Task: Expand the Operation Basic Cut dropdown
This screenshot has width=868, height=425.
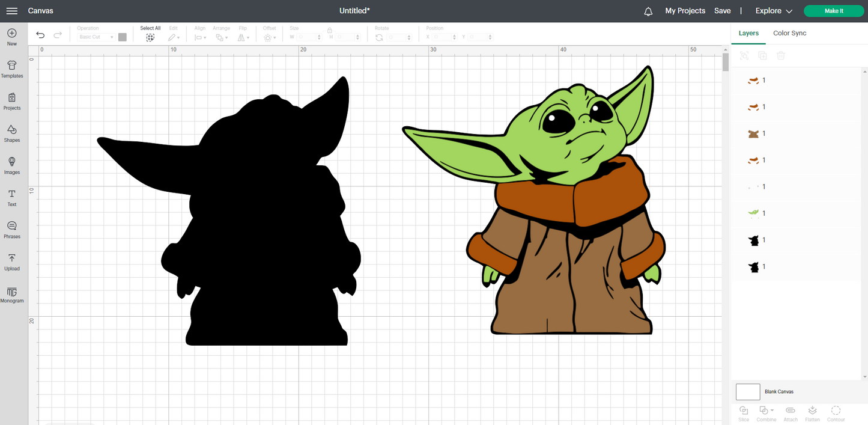Action: coord(96,37)
